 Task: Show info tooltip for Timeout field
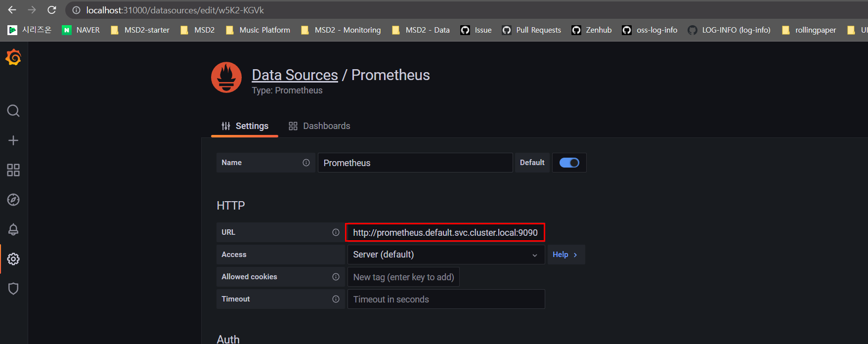coord(336,299)
